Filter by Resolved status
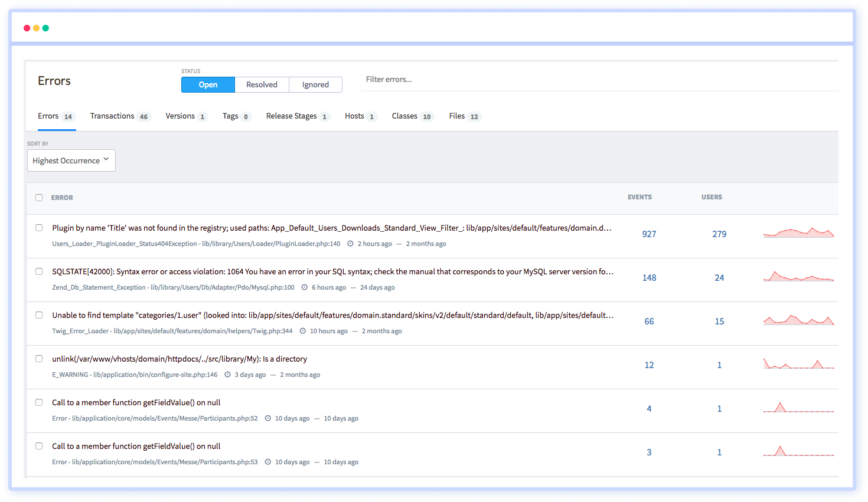868x502 pixels. pos(262,85)
